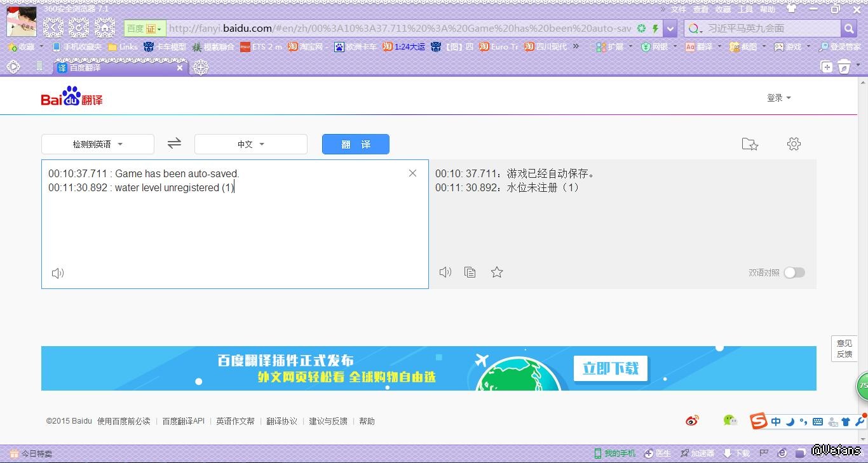This screenshot has width=868, height=463.
Task: Clear the source text with X
Action: 412,173
